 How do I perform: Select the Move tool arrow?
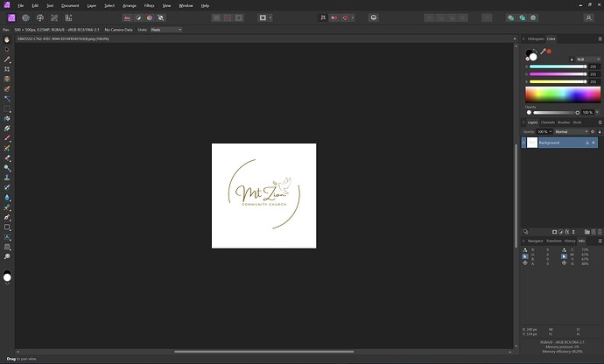(7, 50)
